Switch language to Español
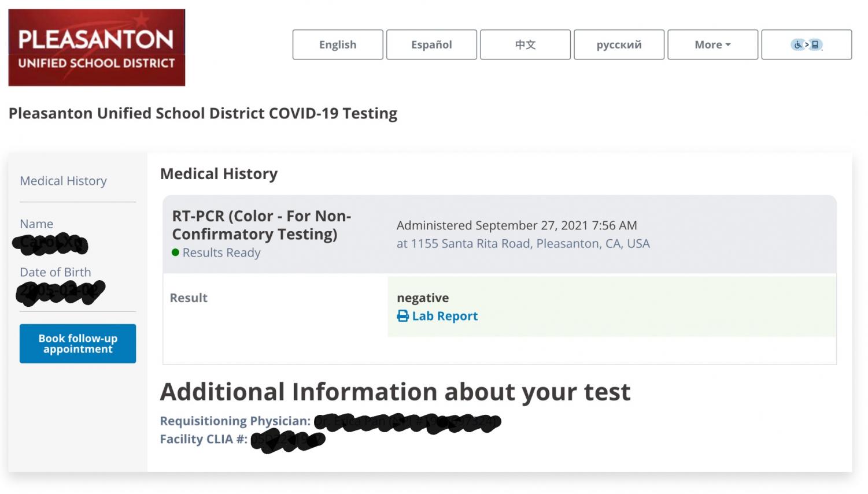The image size is (868, 494). pos(431,44)
